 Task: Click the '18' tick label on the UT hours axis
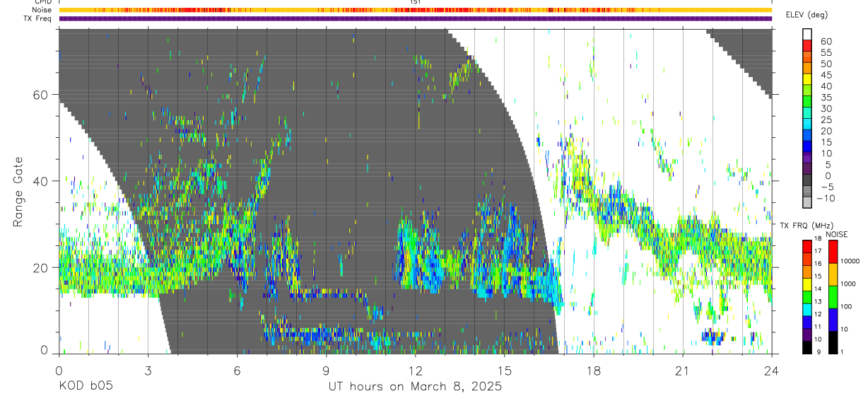(x=594, y=370)
